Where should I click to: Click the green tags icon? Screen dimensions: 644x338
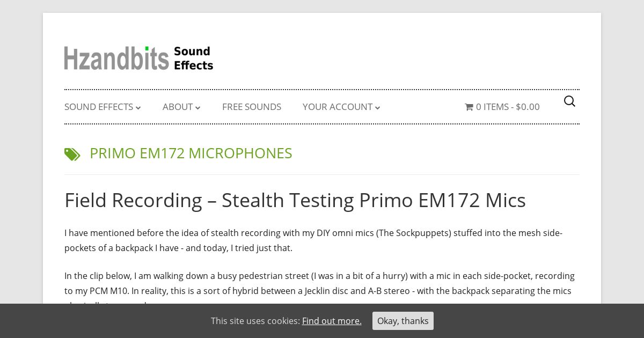click(x=72, y=155)
